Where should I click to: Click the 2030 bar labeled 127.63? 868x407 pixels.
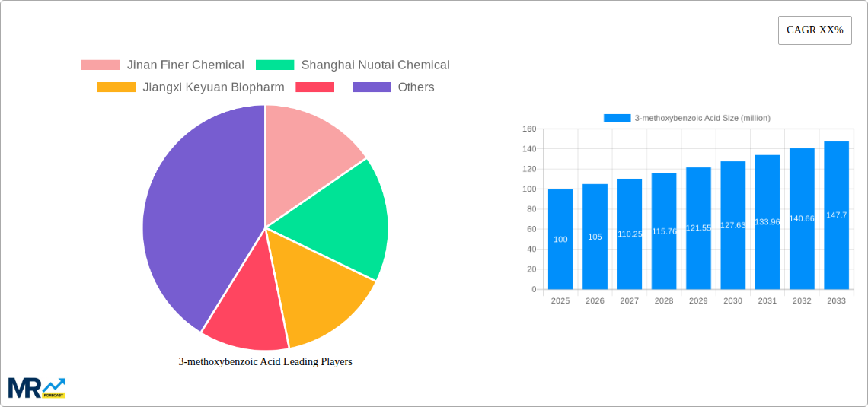(x=733, y=225)
